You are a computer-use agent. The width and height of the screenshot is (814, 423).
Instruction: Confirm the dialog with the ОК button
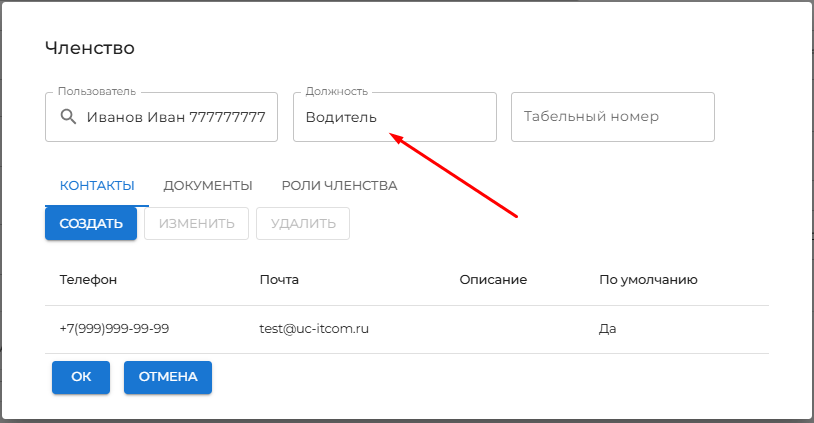click(x=81, y=377)
